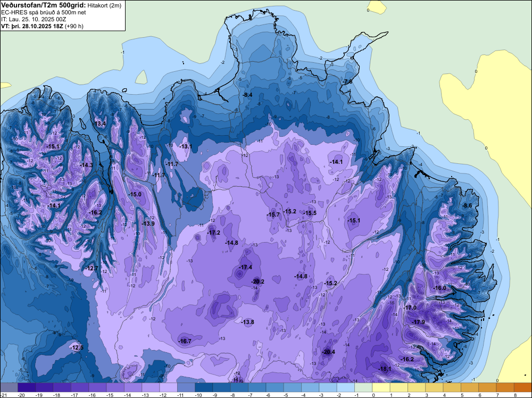Viewport: 532px width, 398px height.
Task: Click the 6 label on the color scale
Action: 480,395
